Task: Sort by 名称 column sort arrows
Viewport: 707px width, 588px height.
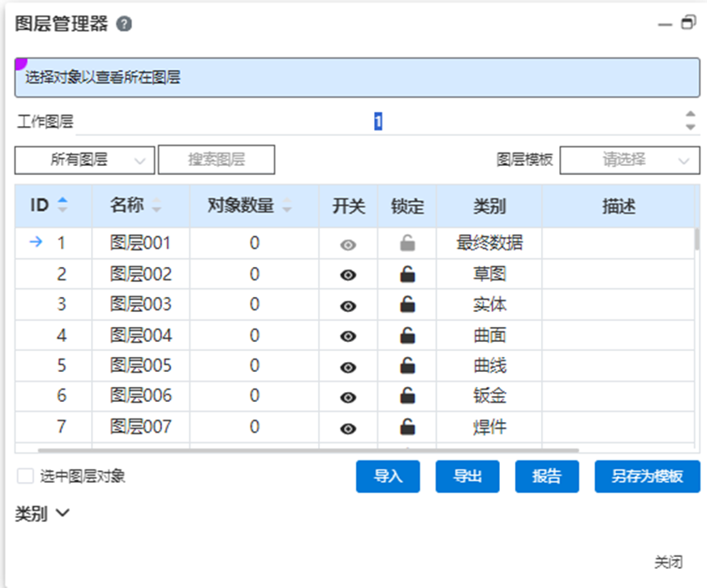Action: (156, 207)
